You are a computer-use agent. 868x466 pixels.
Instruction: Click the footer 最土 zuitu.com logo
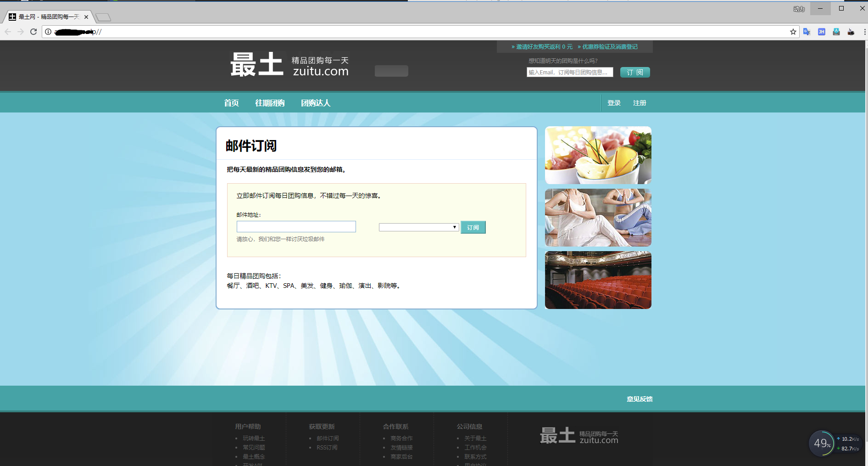[579, 435]
